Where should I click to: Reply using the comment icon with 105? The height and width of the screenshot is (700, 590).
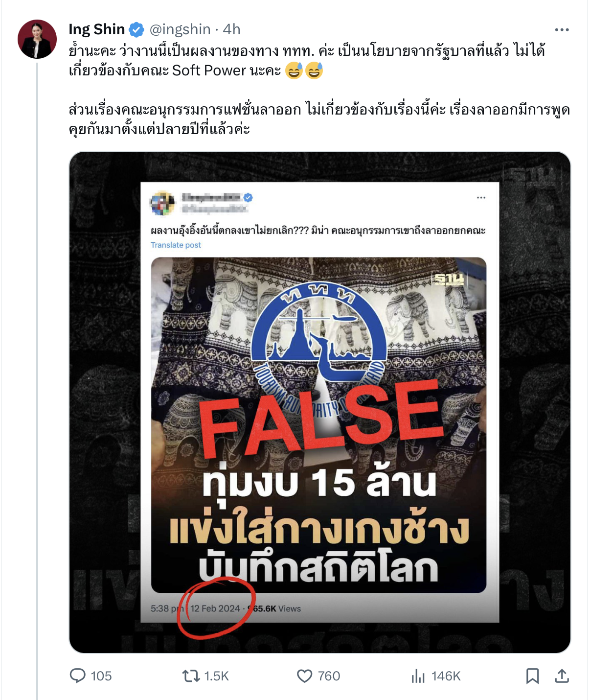pyautogui.click(x=77, y=676)
